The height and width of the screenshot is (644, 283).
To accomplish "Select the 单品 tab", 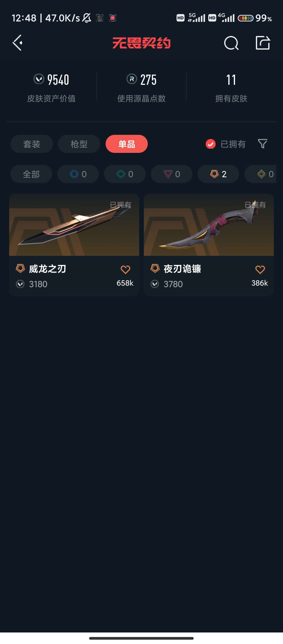I will click(x=127, y=144).
